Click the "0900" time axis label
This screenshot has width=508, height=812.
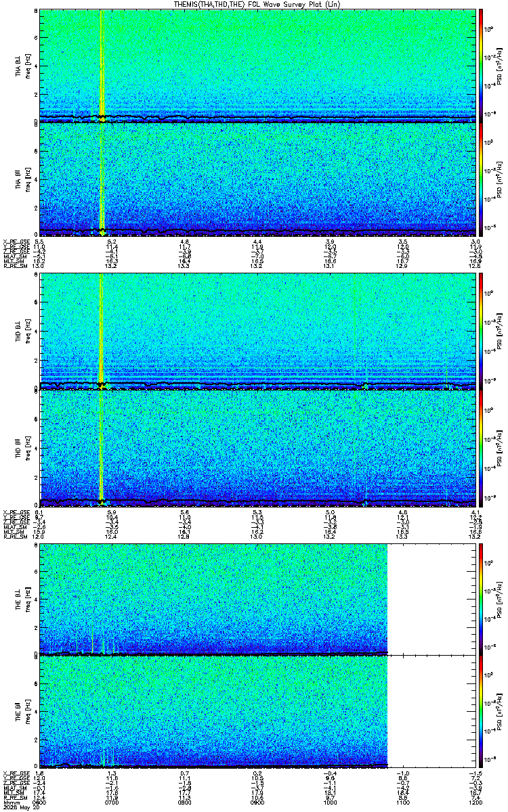pyautogui.click(x=257, y=803)
